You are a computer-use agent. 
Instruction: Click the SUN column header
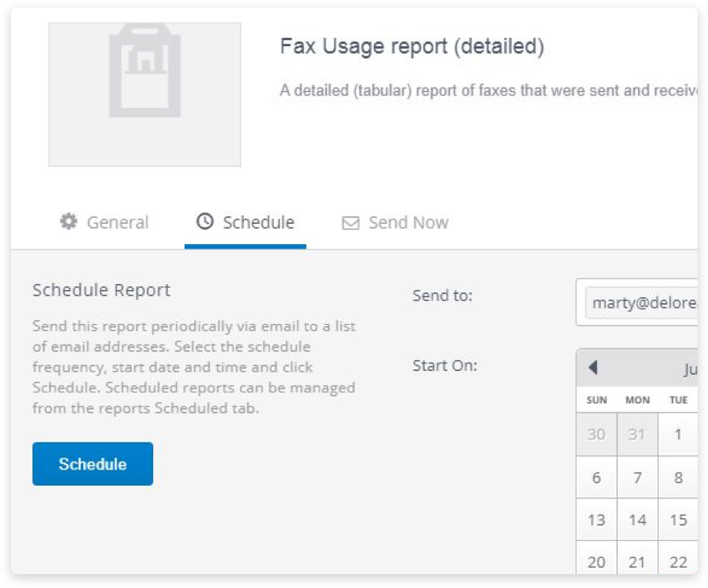point(596,400)
